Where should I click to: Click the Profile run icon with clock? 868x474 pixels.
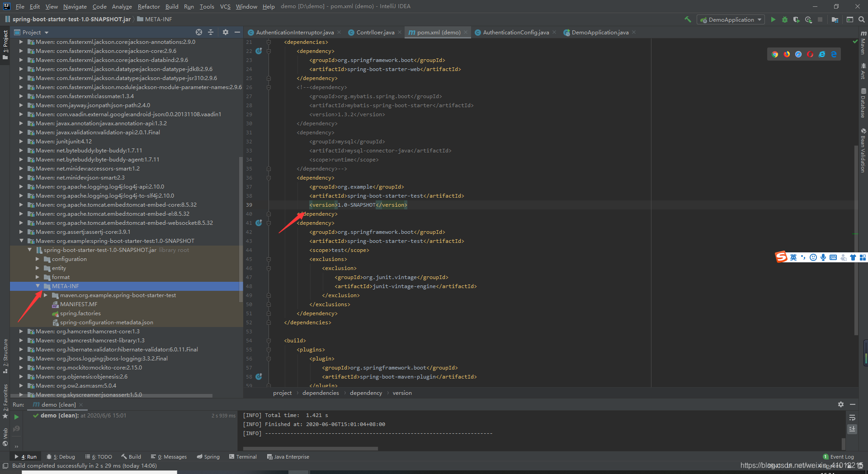pos(808,19)
